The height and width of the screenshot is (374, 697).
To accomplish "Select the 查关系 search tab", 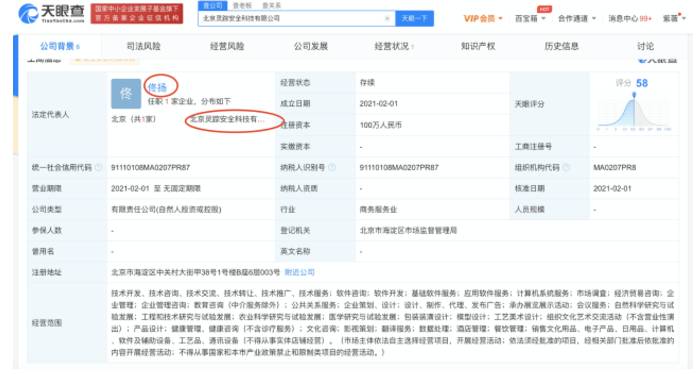I will pos(271,5).
